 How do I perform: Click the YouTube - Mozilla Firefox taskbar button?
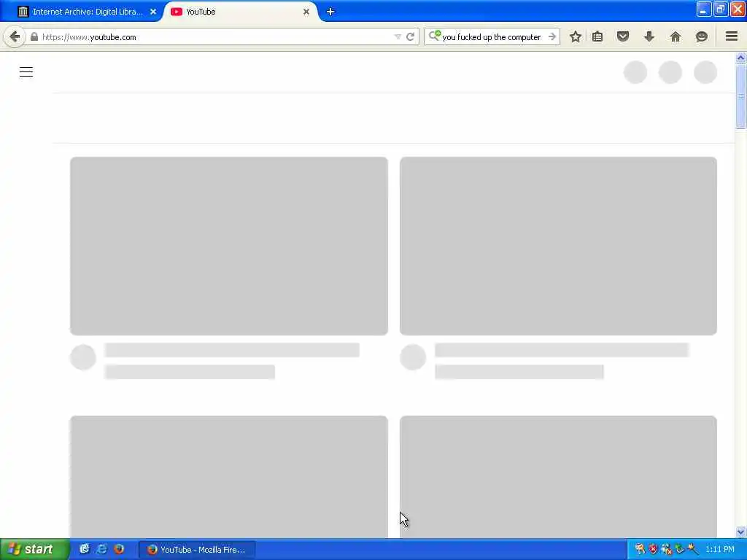coord(197,550)
